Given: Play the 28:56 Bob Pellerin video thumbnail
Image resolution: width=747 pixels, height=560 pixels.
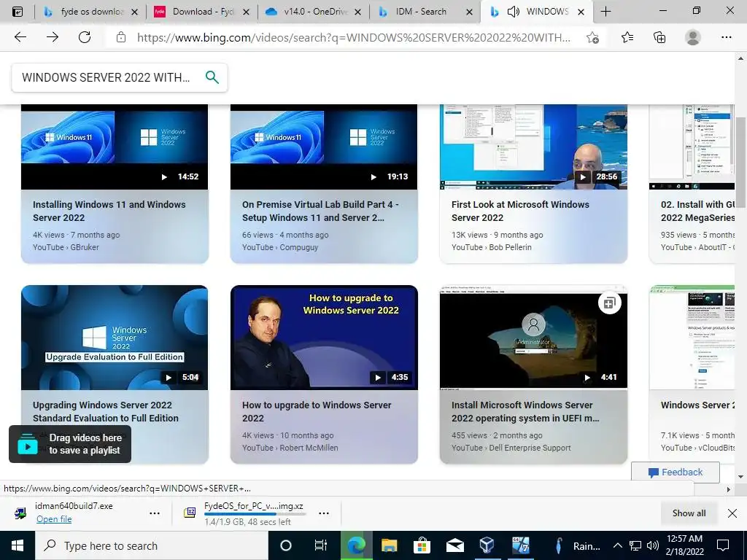Looking at the screenshot, I should (533, 147).
